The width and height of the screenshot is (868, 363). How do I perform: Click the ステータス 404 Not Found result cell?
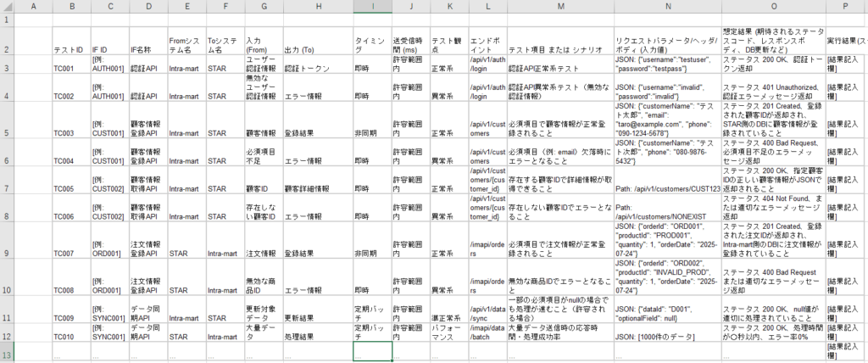pyautogui.click(x=773, y=208)
